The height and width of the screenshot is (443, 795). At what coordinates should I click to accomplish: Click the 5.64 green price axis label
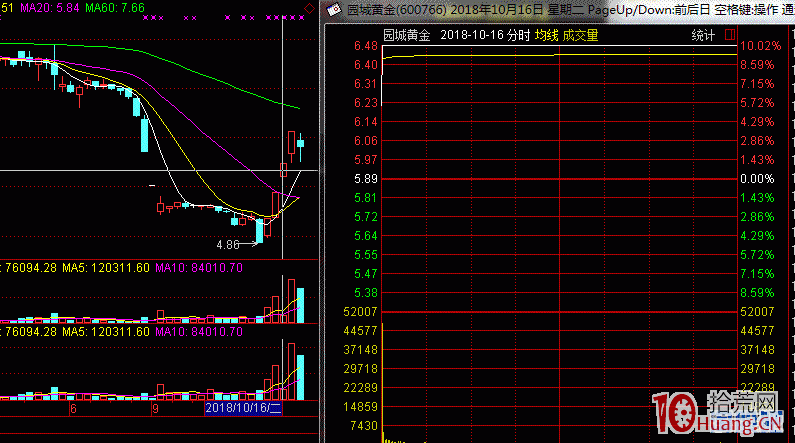tap(366, 236)
